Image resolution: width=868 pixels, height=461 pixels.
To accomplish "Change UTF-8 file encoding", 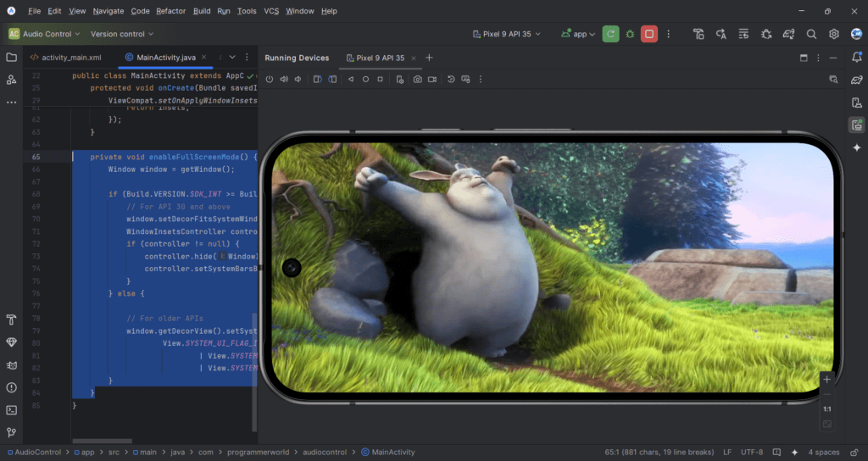I will tap(752, 453).
